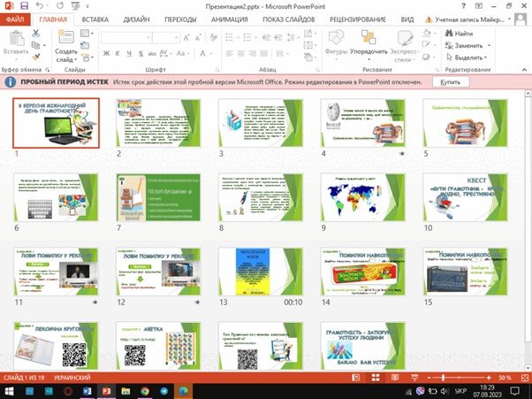Click the Файл button
This screenshot has width=532, height=399.
17,18
